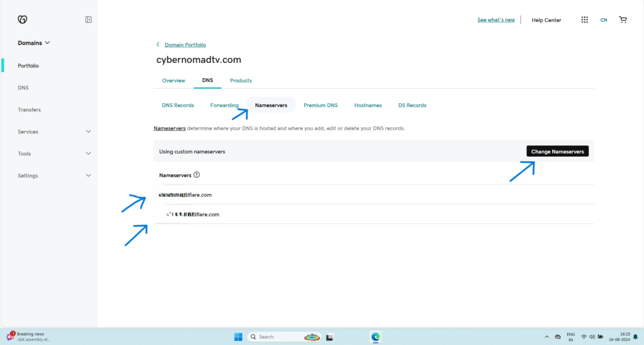Viewport: 644px width, 345px height.
Task: Click the GoDaddy logo icon
Action: click(23, 20)
